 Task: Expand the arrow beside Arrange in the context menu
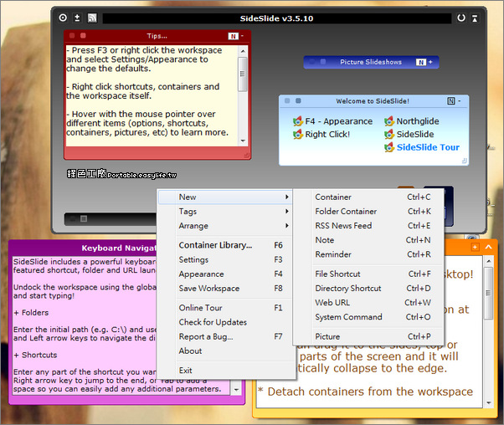pos(287,226)
